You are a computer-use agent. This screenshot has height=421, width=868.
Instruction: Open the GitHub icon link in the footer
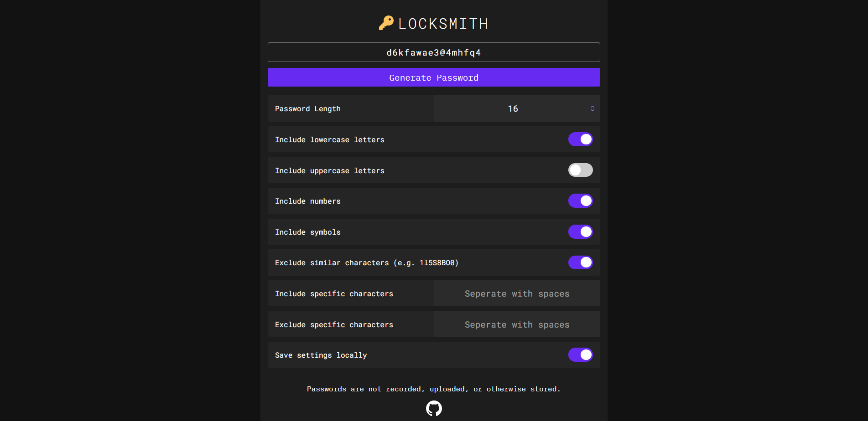pos(434,408)
